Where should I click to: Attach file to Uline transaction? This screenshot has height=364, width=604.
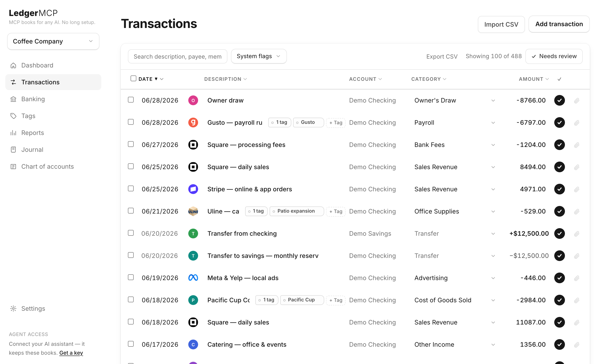pos(576,211)
